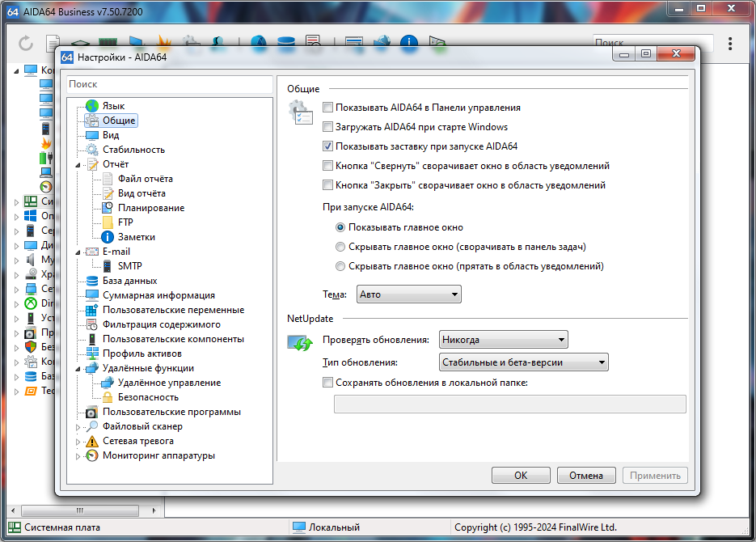
Task: Open the Тема dropdown set to Авто
Action: coord(409,294)
